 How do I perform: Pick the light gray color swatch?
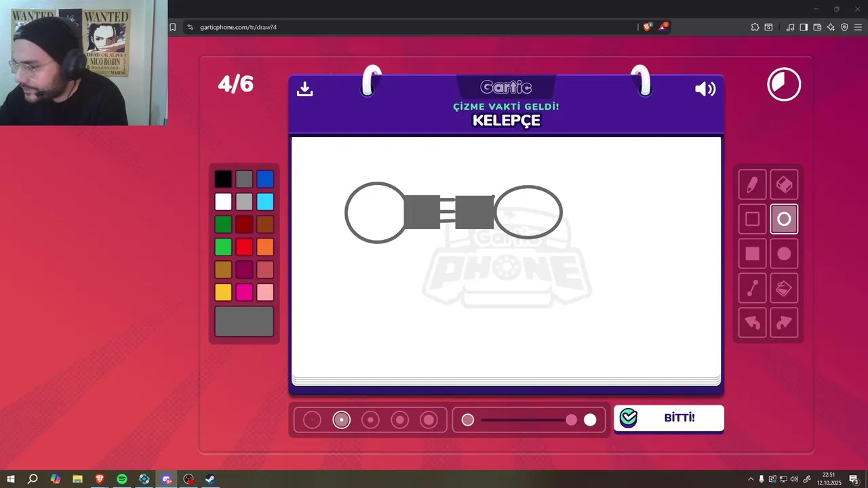tap(244, 201)
